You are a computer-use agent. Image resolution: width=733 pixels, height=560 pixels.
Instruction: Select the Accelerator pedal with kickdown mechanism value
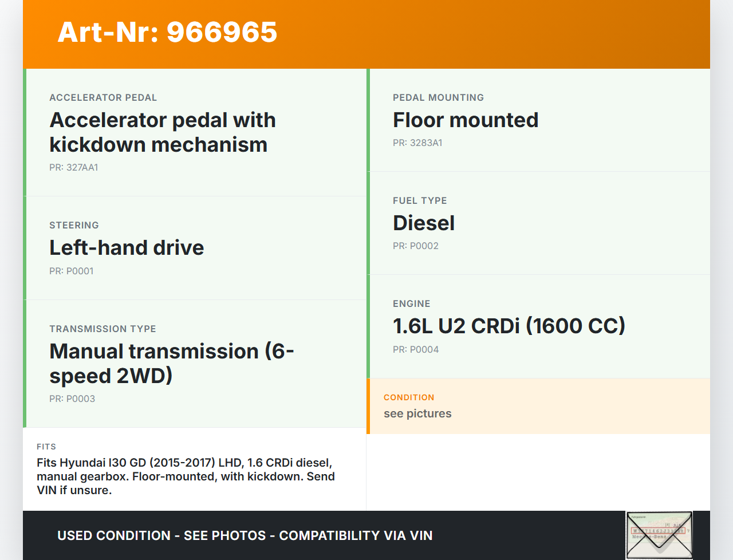pos(163,132)
